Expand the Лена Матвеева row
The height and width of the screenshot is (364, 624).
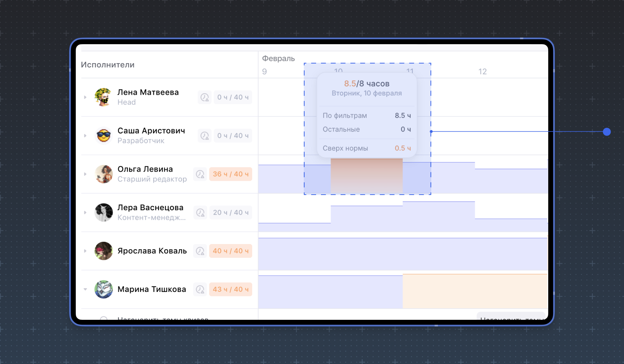point(85,97)
